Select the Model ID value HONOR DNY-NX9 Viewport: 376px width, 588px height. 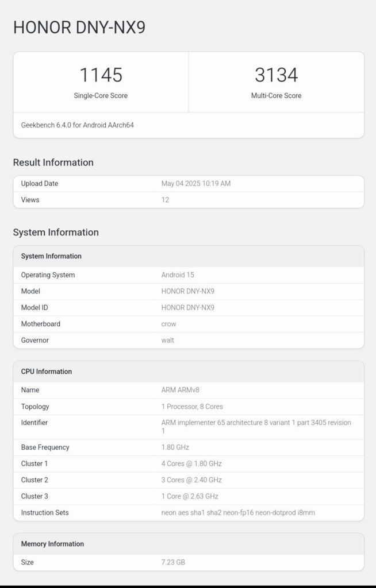point(188,308)
